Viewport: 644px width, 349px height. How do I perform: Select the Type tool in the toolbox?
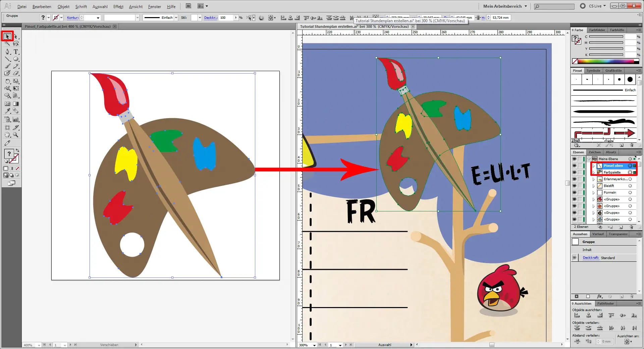(x=16, y=52)
